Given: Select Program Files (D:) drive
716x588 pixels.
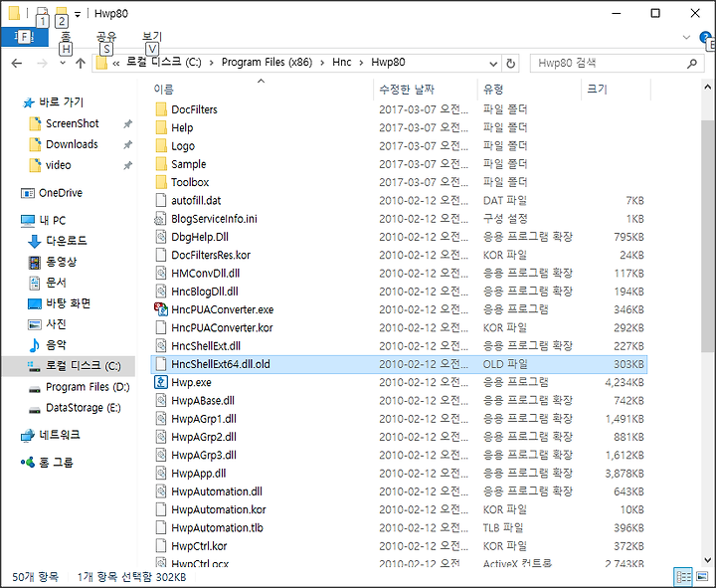Looking at the screenshot, I should pyautogui.click(x=88, y=387).
